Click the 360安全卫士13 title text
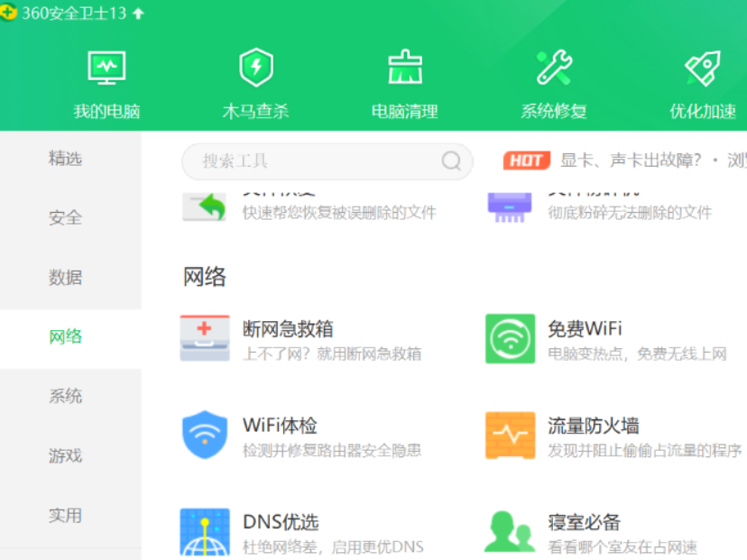The width and height of the screenshot is (747, 560). tap(74, 14)
